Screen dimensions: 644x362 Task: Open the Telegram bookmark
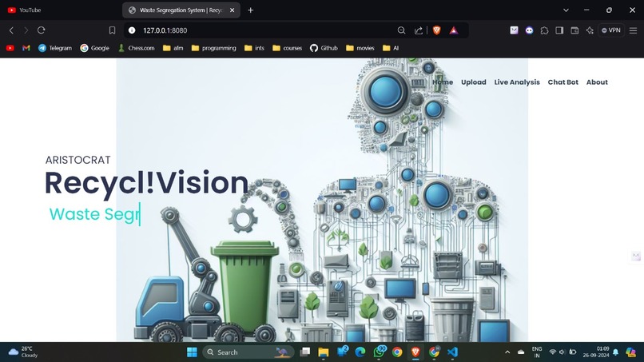(x=55, y=48)
